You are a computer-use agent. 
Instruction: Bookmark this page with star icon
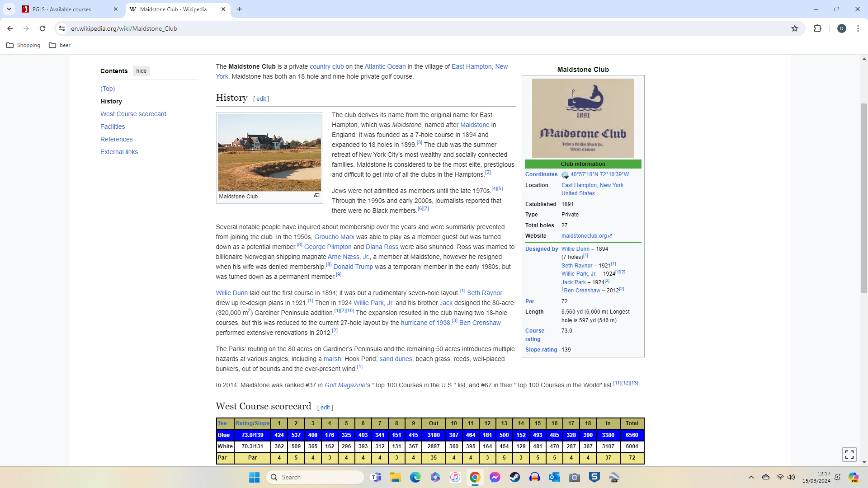tap(795, 28)
